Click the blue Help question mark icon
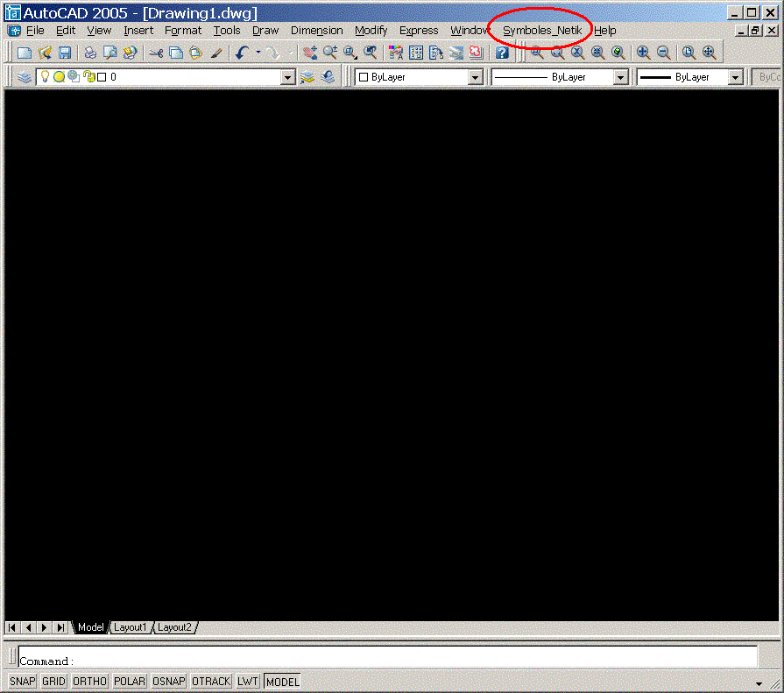The width and height of the screenshot is (784, 693). [502, 53]
